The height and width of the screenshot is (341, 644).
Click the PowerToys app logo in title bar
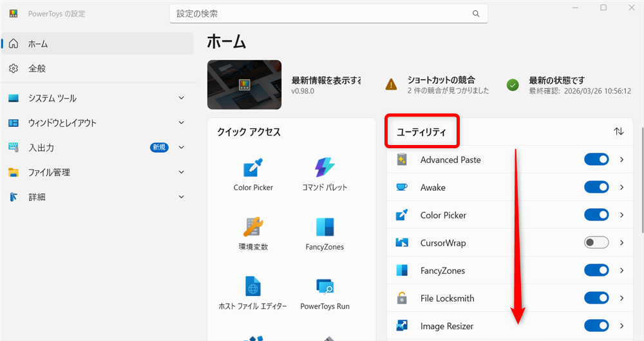14,14
